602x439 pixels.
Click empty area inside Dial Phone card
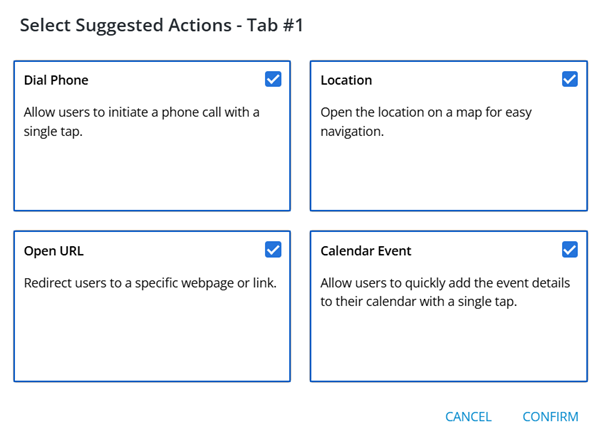152,177
